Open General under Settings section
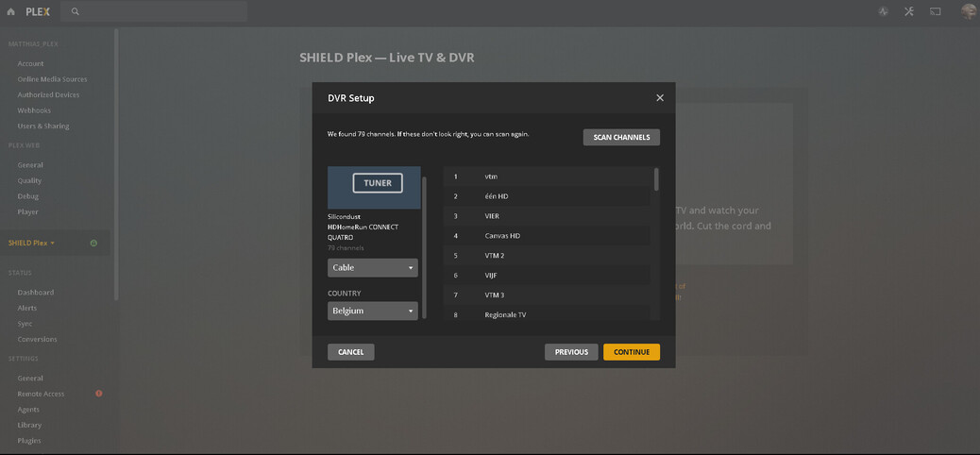Viewport: 980px width, 455px height. click(x=30, y=379)
